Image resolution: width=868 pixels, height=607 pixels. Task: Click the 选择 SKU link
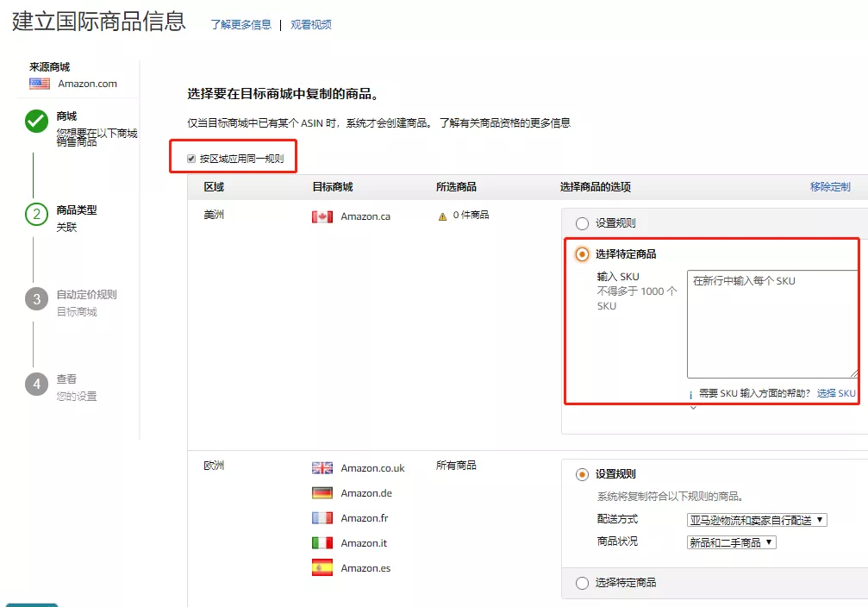tap(835, 392)
